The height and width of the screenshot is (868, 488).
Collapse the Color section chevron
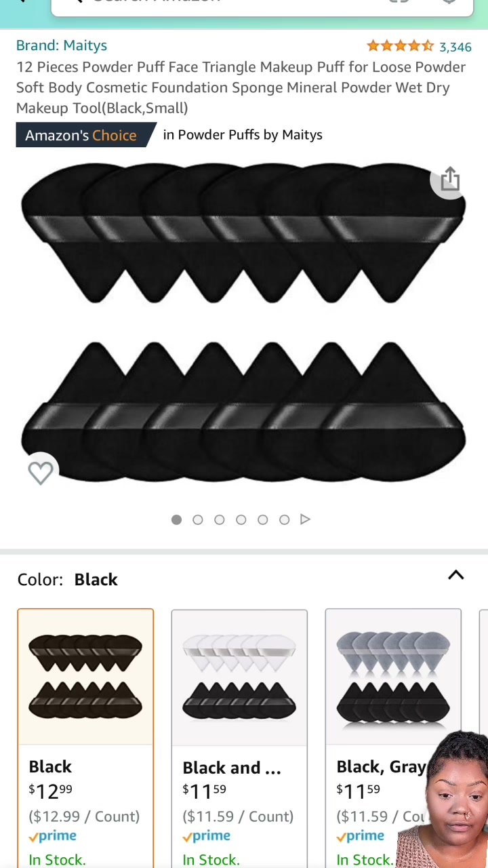tap(456, 576)
